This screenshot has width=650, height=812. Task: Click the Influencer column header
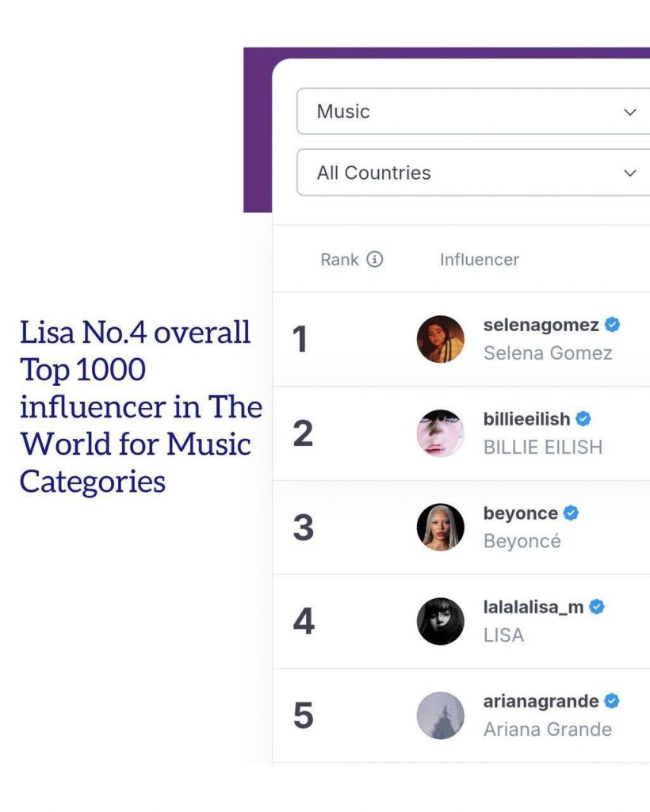point(480,260)
